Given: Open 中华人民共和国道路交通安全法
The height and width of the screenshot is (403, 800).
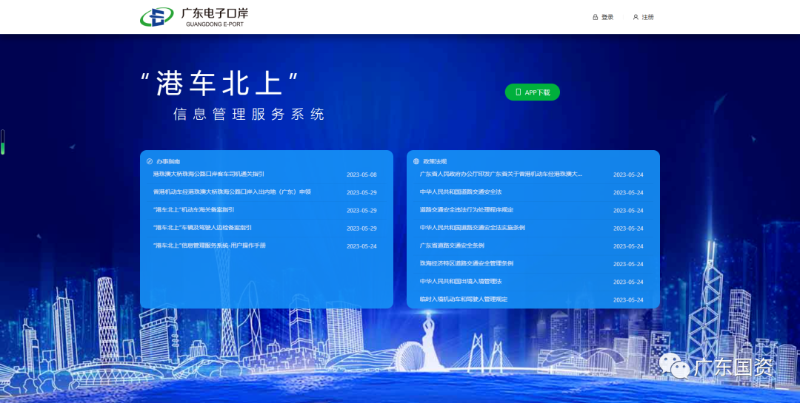Looking at the screenshot, I should click(x=461, y=192).
